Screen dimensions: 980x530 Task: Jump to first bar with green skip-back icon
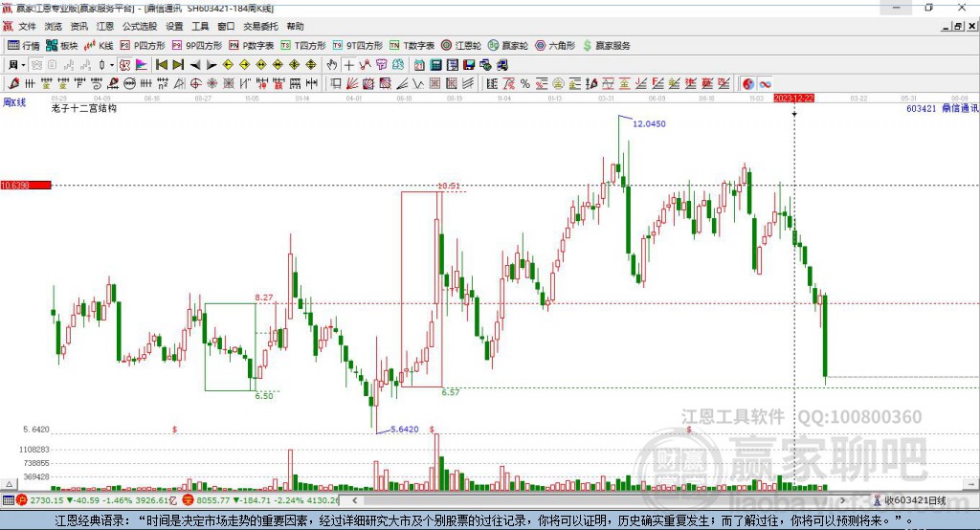(161, 65)
